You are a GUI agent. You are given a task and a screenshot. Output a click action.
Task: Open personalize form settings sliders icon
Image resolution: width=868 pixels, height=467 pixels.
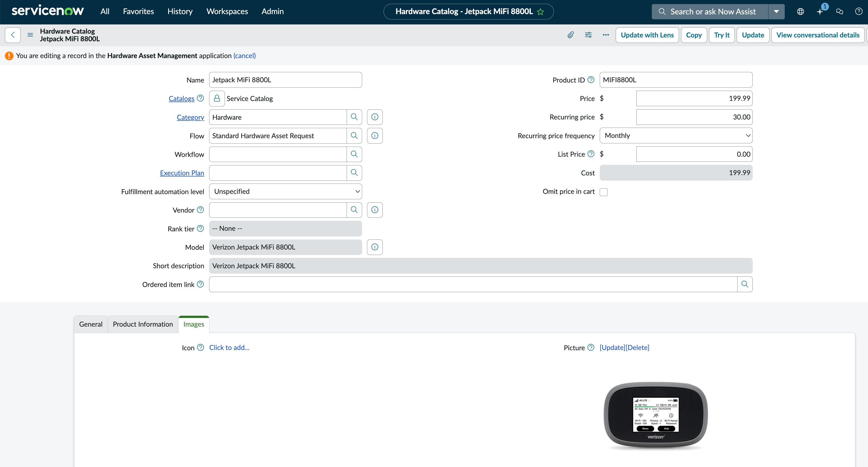tap(588, 35)
